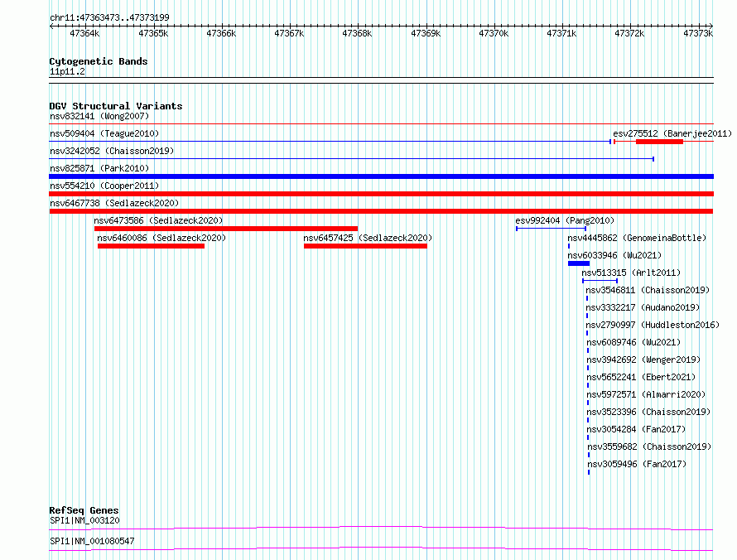Open nsv5972571 (Almarri2020) variant label
Viewport: 737px width, 560px height.
pyautogui.click(x=646, y=394)
